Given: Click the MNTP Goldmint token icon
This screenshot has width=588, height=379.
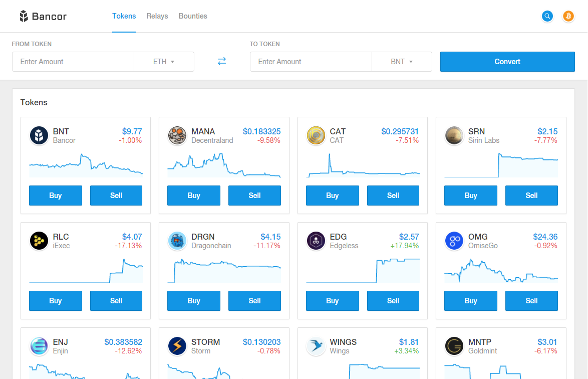Looking at the screenshot, I should (454, 346).
